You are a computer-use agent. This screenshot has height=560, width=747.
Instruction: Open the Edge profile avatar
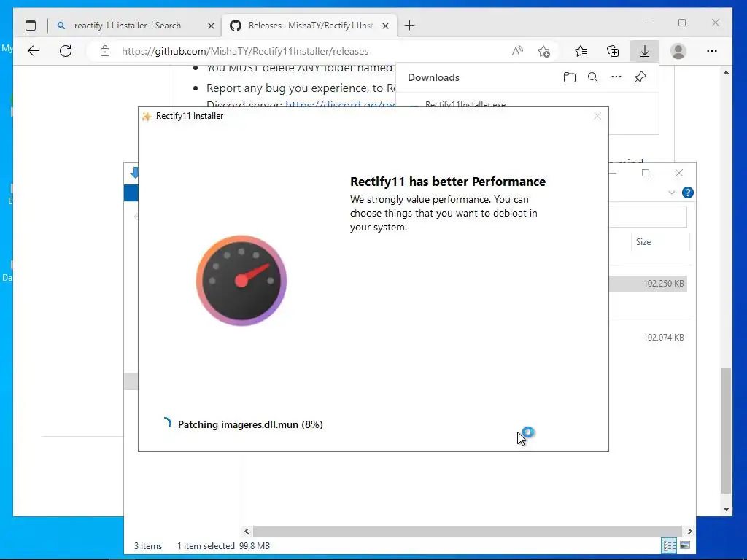pos(678,51)
